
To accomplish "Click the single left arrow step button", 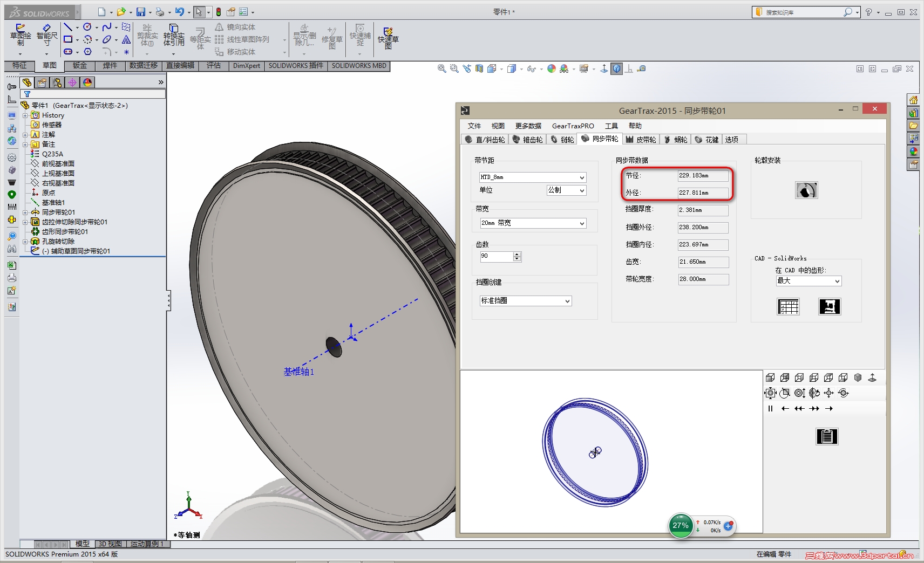I will point(785,409).
